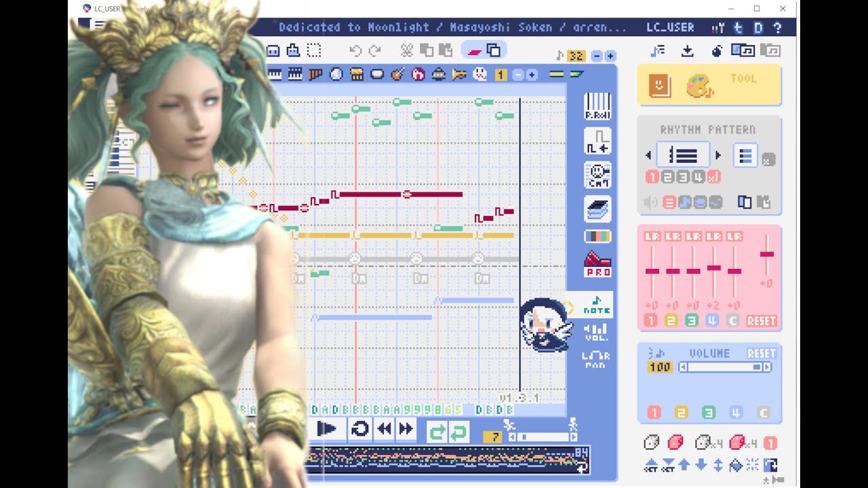Screen dimensions: 868x488
Task: Activate the dotted rectangle selection tool
Action: tap(314, 50)
